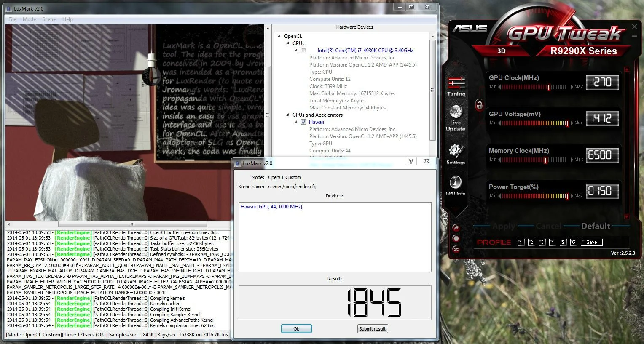Screen dimensions: 644x344
Task: Enable the Intel Core i7-4930K CPU device checkbox
Action: coord(303,51)
